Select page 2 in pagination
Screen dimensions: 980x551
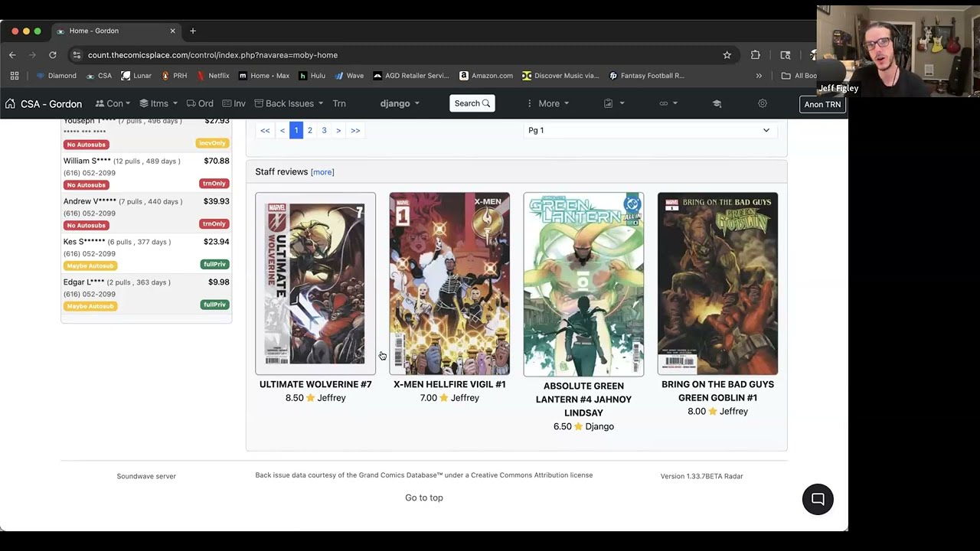pos(310,130)
